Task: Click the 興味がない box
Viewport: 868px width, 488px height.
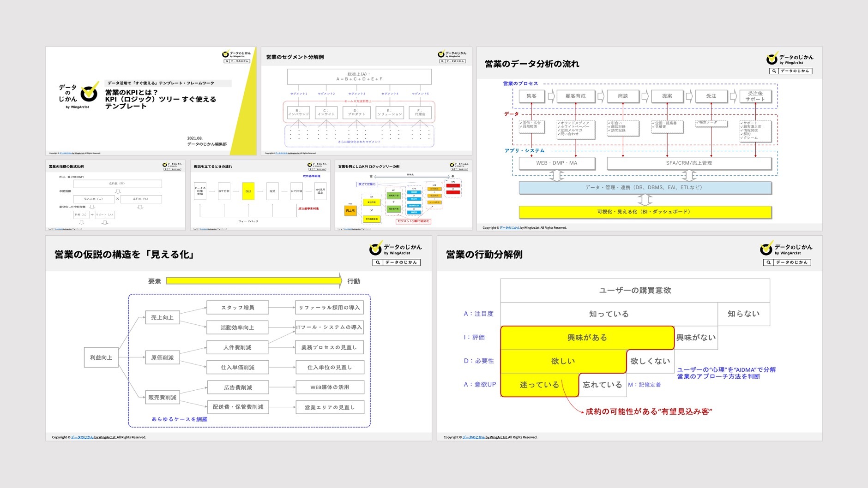Action: [696, 338]
